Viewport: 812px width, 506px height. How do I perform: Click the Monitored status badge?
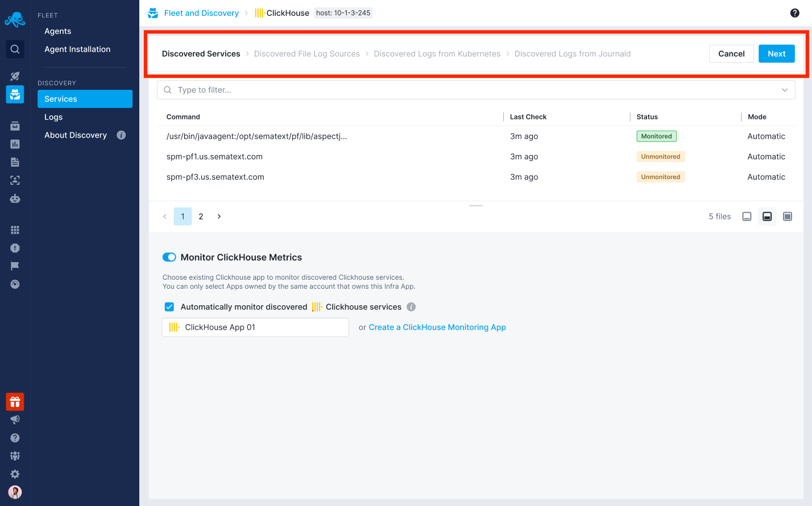point(657,136)
